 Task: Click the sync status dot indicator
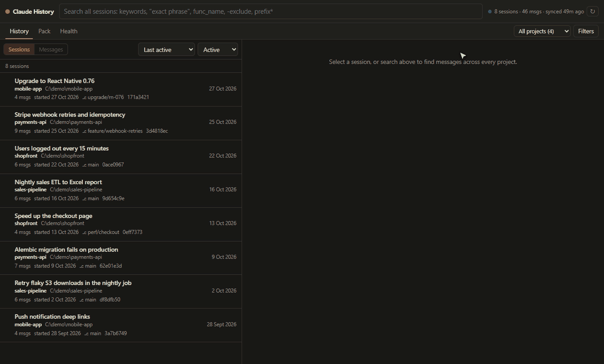pos(490,12)
